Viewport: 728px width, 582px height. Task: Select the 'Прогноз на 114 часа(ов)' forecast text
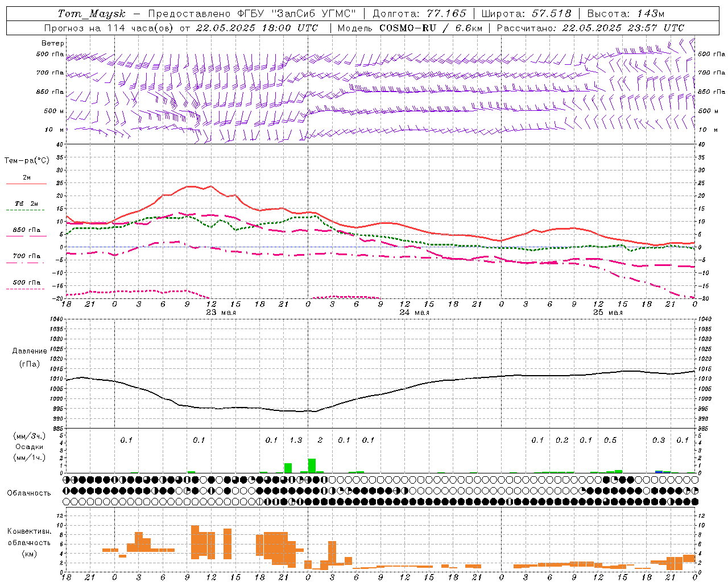tap(109, 28)
